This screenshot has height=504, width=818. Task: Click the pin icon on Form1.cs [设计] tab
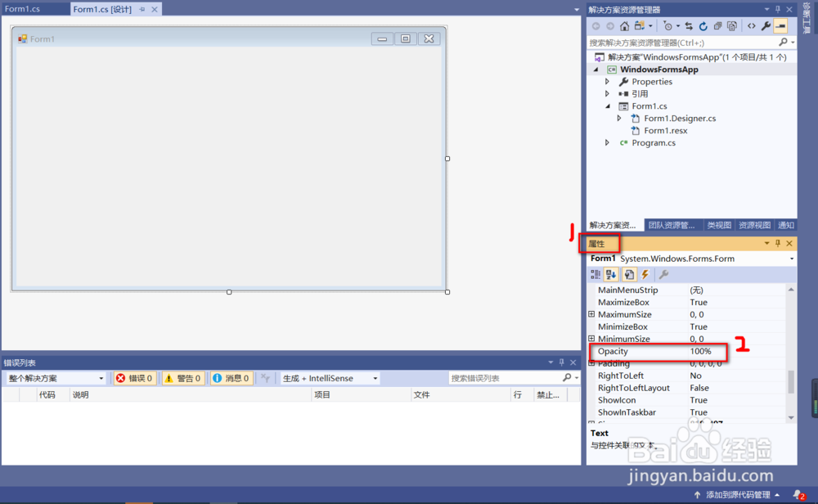click(x=142, y=9)
